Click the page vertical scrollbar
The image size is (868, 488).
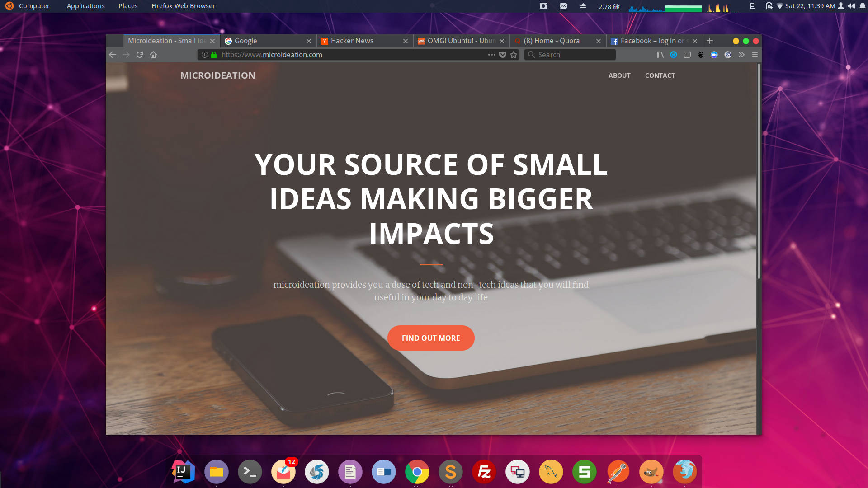[x=759, y=172]
